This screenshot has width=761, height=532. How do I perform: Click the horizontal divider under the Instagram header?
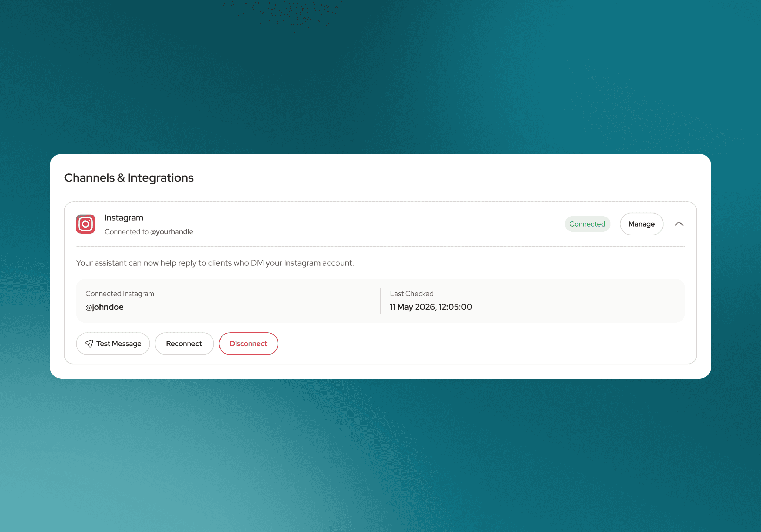coord(380,247)
